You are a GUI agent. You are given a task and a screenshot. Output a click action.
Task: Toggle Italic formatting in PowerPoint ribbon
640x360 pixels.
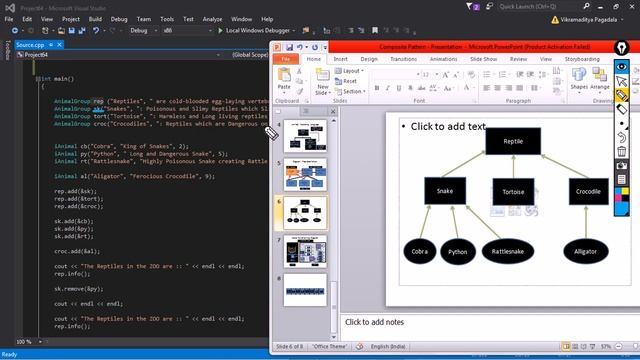(387, 88)
